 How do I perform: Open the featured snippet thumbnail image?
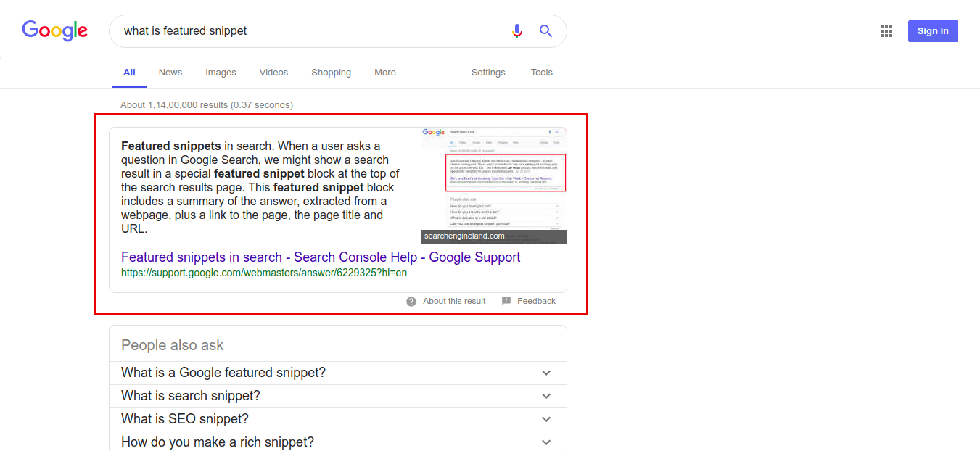tap(494, 186)
